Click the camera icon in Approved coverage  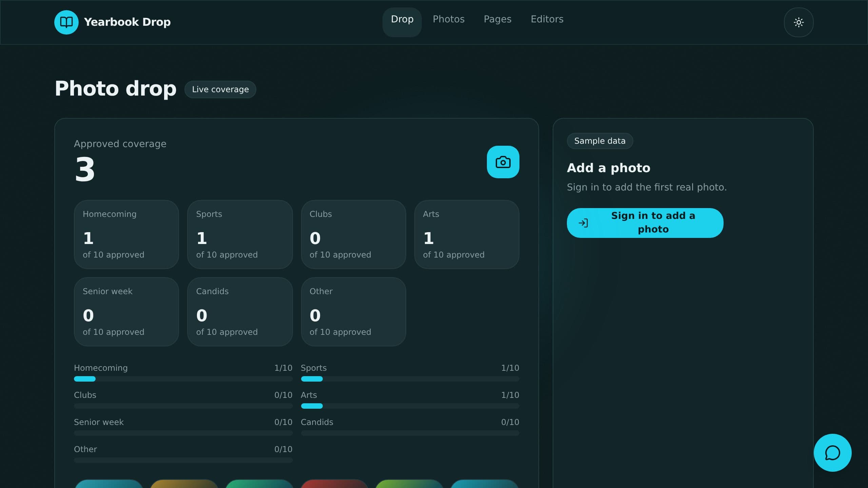coord(503,162)
